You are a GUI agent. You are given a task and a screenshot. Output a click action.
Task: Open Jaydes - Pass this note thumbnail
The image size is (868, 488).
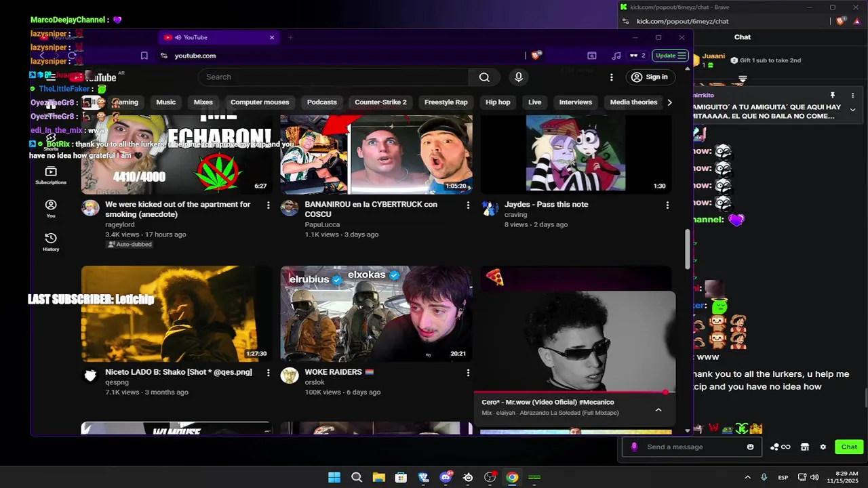[576, 154]
